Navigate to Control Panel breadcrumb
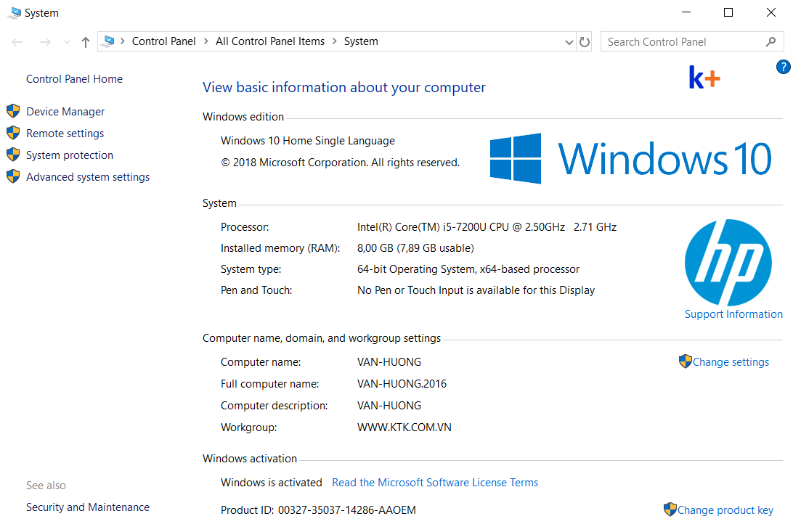The height and width of the screenshot is (532, 793). pyautogui.click(x=164, y=41)
